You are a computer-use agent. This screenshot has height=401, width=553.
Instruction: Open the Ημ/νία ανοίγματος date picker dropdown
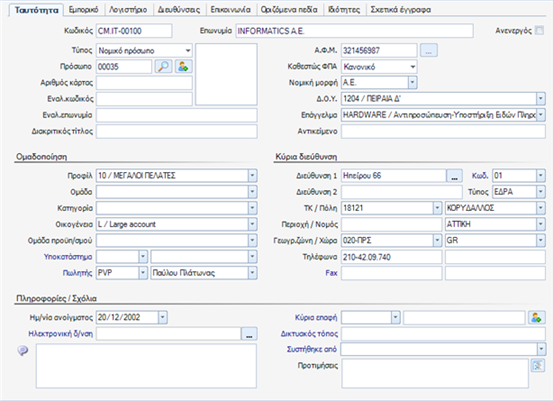click(x=162, y=317)
